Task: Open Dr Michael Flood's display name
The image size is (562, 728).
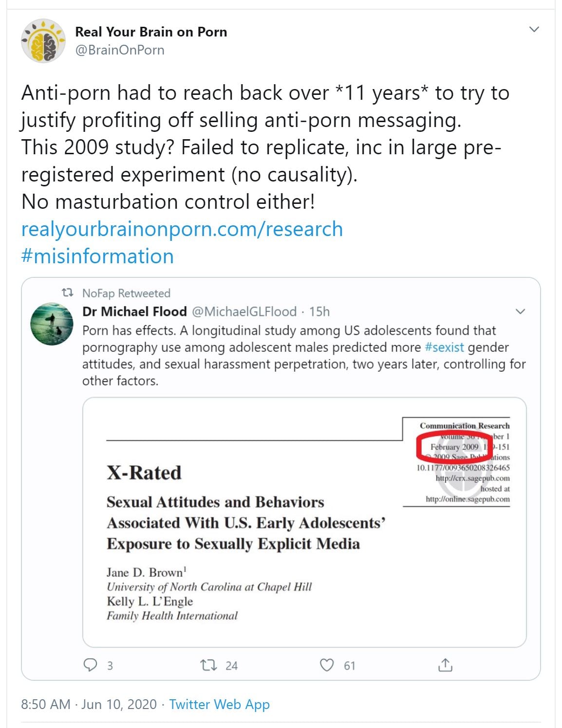Action: click(134, 311)
